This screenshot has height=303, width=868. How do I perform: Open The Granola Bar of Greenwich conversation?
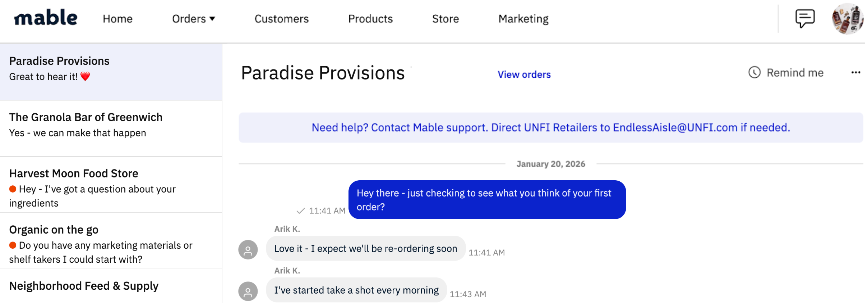coord(111,128)
